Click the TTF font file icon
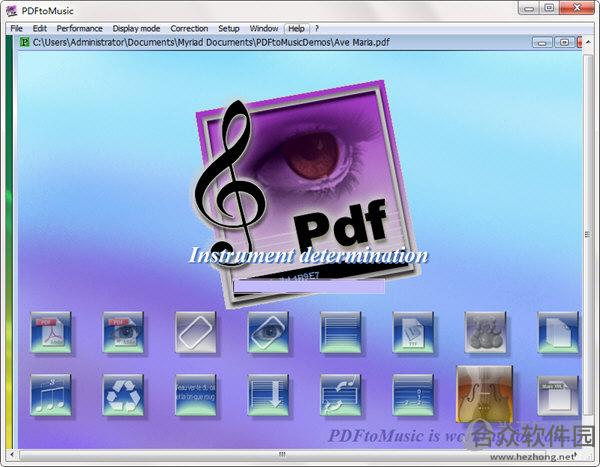This screenshot has width=600, height=467. (413, 332)
